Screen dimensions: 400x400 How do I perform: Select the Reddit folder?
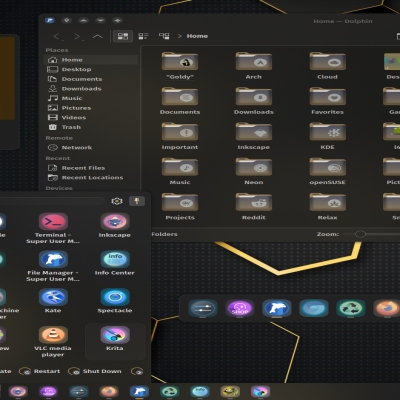pos(254,207)
